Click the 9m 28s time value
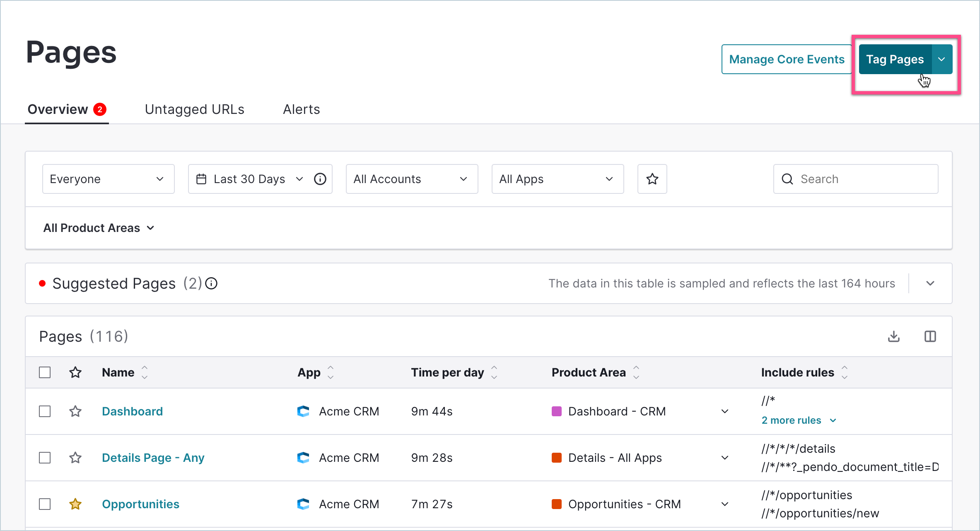The width and height of the screenshot is (980, 531). [x=432, y=458]
